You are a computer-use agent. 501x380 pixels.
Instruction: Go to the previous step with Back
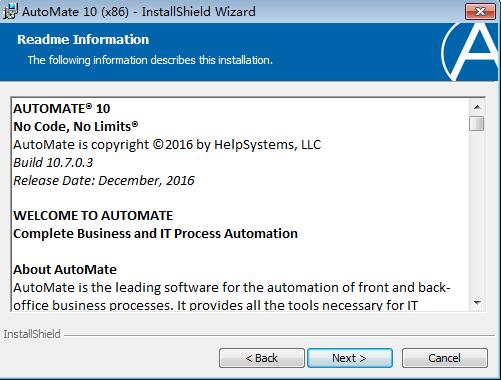(x=262, y=358)
